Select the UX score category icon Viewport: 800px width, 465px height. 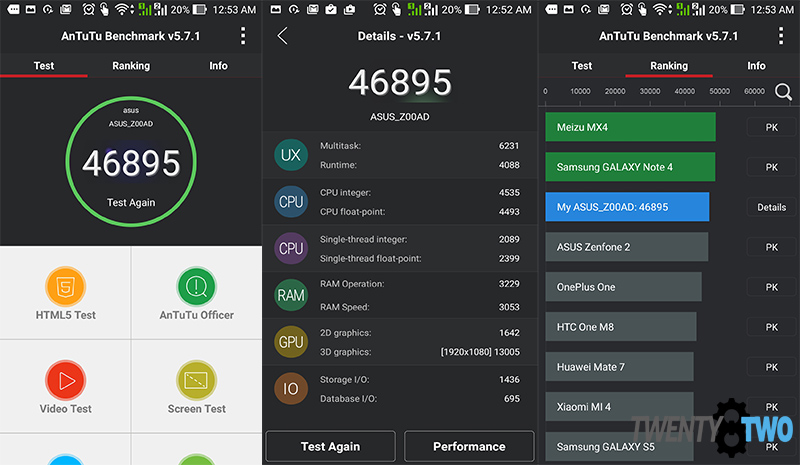[x=291, y=155]
